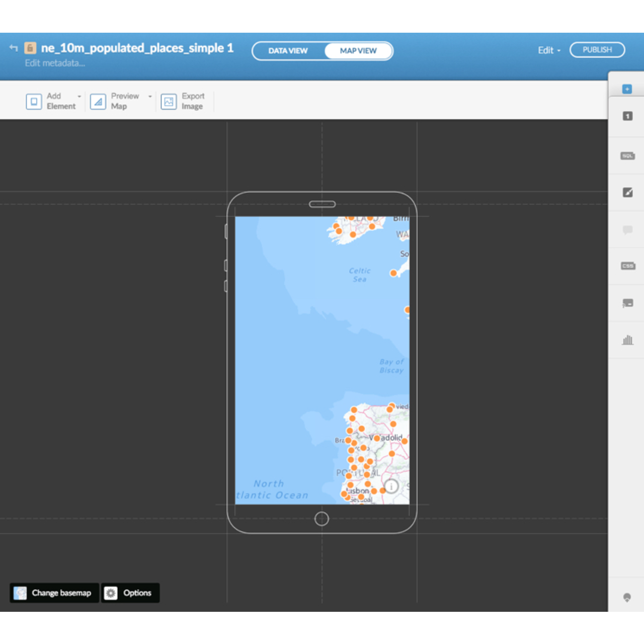Click the Edit metadata link

tap(55, 63)
